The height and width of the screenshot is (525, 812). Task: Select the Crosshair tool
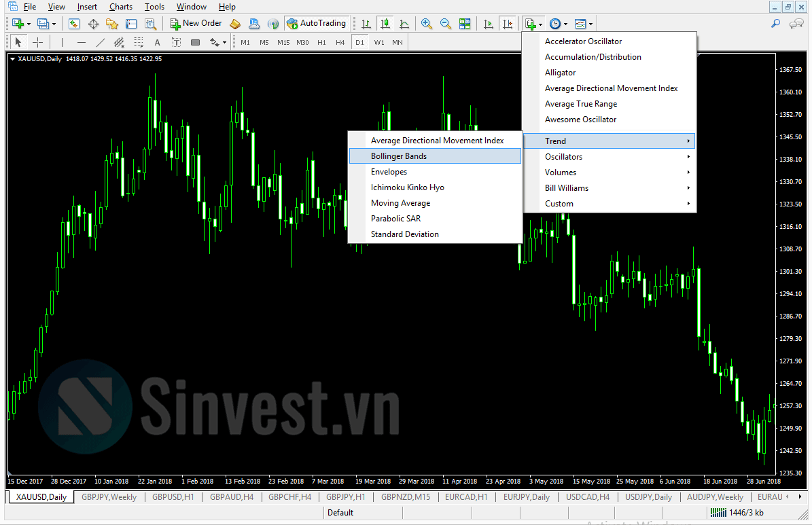click(x=38, y=43)
